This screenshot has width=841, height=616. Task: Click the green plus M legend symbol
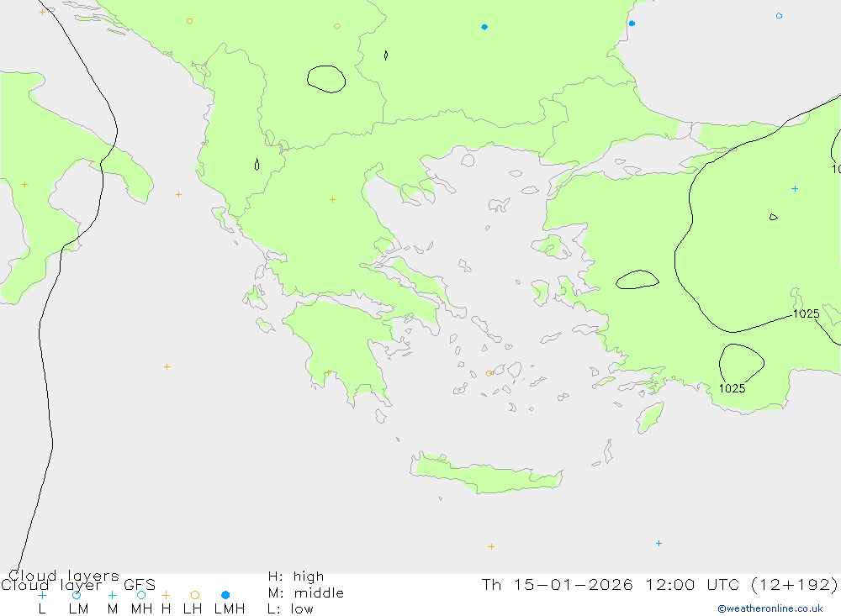tap(112, 595)
